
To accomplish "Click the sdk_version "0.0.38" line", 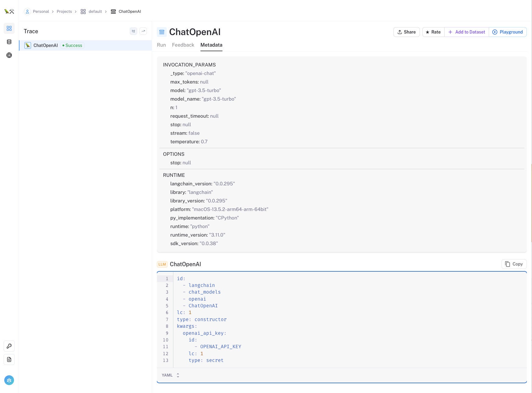I will coord(194,243).
